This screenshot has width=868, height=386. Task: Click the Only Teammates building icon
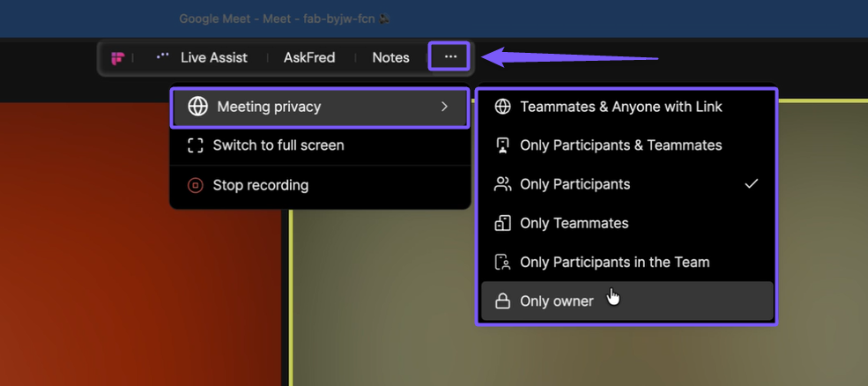(x=502, y=223)
